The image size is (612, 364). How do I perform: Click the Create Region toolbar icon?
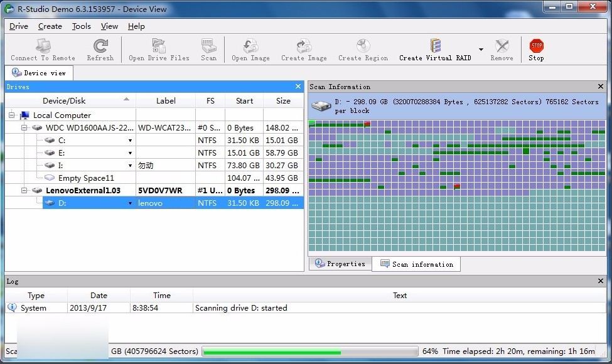(x=363, y=46)
